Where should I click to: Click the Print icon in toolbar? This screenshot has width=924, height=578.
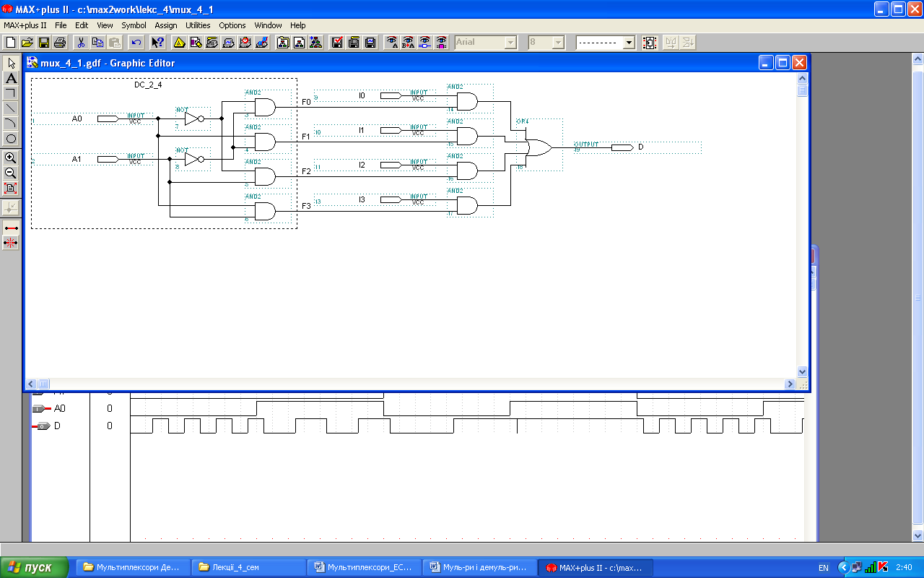point(60,43)
